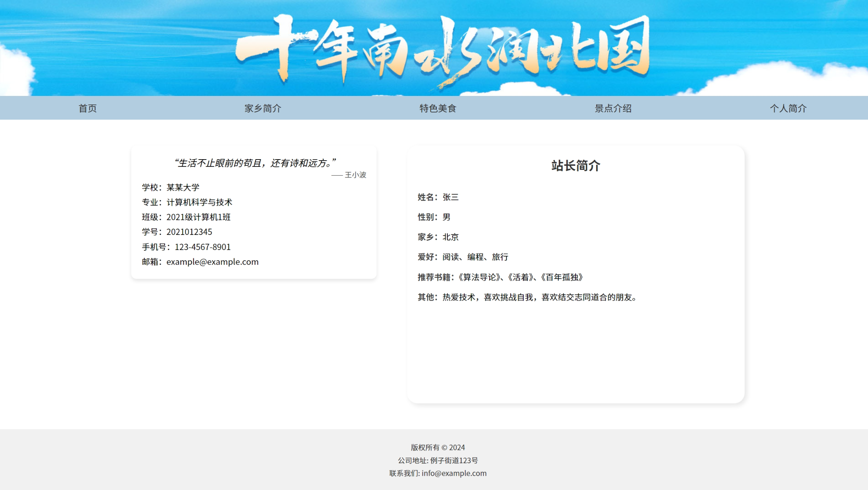Viewport: 868px width, 490px height.
Task: Click email example@example.com in profile card
Action: point(212,262)
